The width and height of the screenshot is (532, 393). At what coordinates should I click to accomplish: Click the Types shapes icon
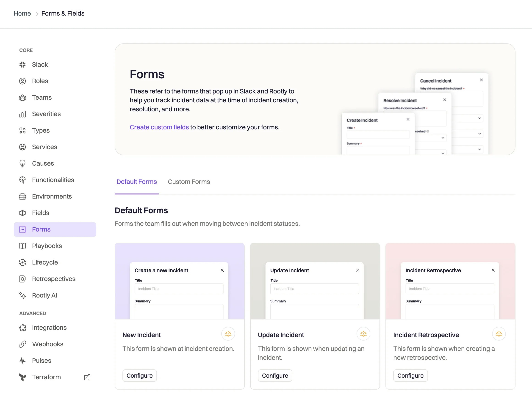pyautogui.click(x=22, y=131)
